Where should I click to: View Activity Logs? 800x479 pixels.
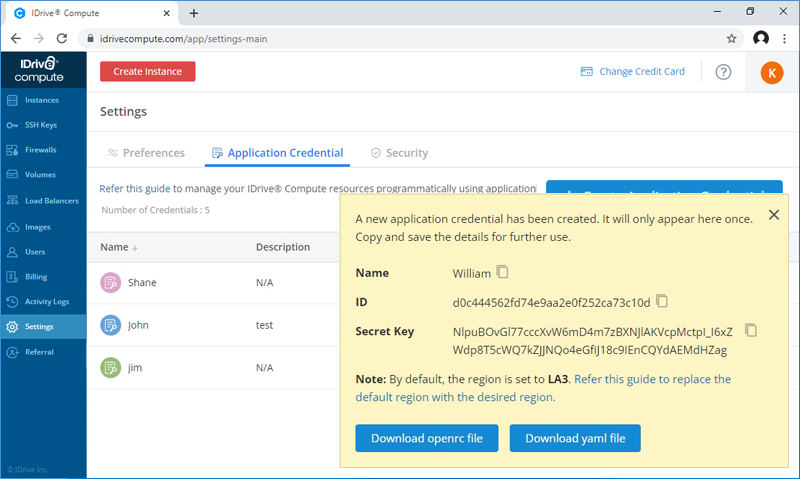click(x=43, y=301)
